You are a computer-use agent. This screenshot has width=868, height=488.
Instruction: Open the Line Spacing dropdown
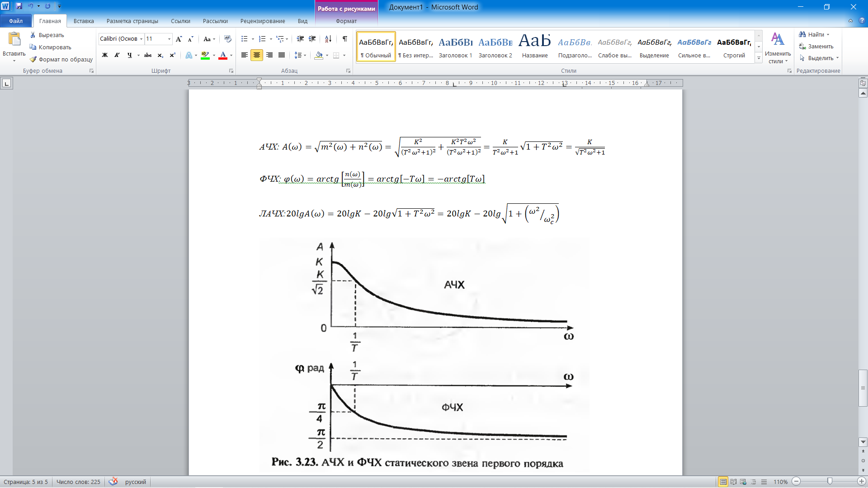point(300,55)
